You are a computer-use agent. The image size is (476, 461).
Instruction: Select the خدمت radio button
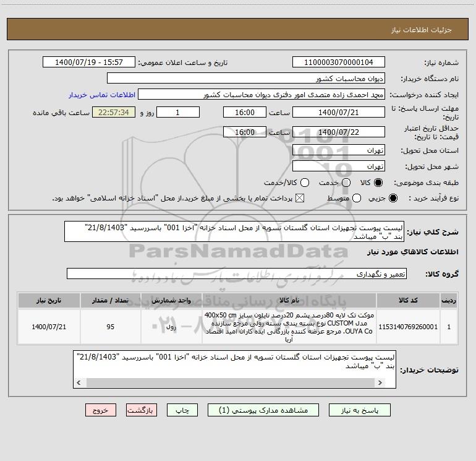[x=346, y=183]
